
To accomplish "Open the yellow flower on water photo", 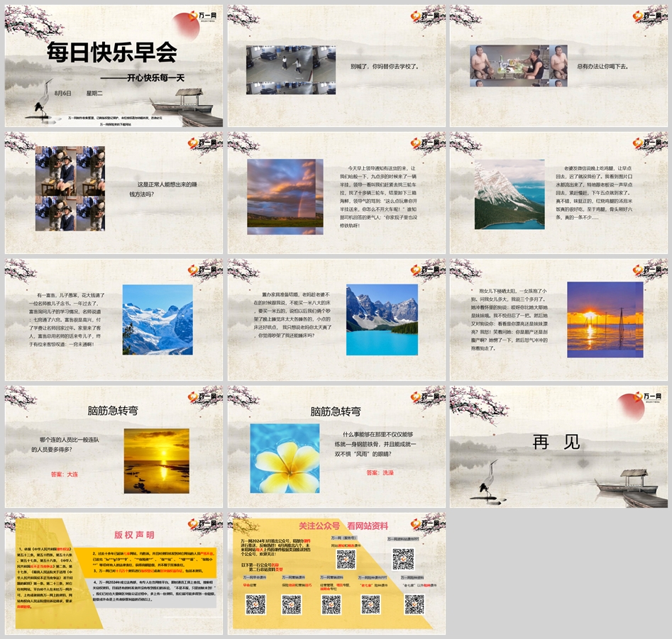I will click(x=285, y=459).
